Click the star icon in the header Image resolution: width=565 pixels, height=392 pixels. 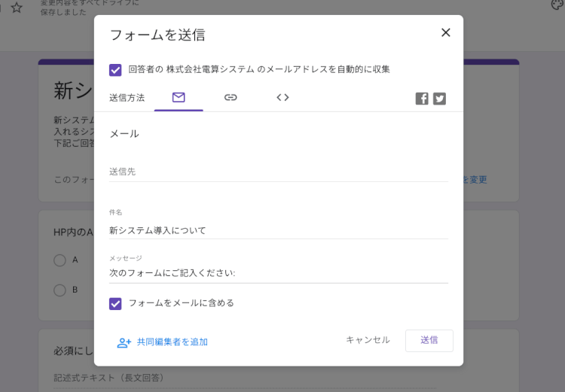click(17, 8)
